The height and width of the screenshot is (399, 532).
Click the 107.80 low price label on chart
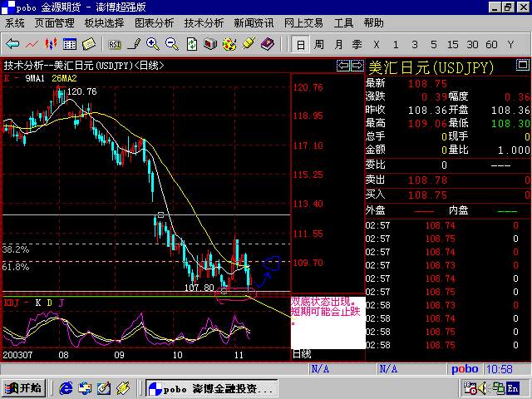(199, 288)
